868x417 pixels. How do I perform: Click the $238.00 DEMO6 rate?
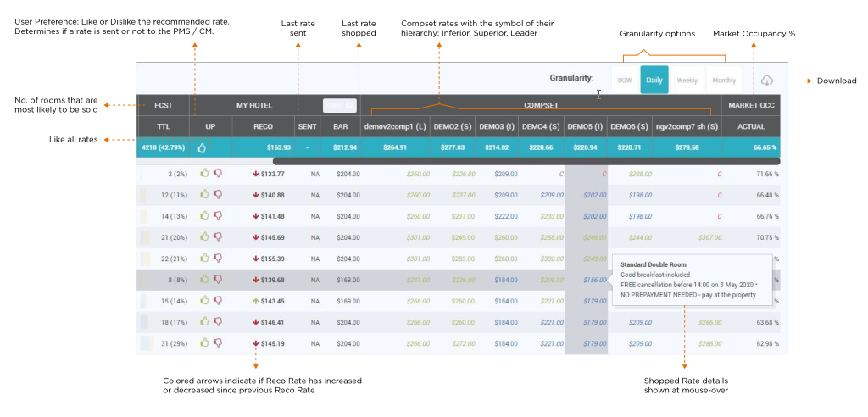click(x=640, y=174)
